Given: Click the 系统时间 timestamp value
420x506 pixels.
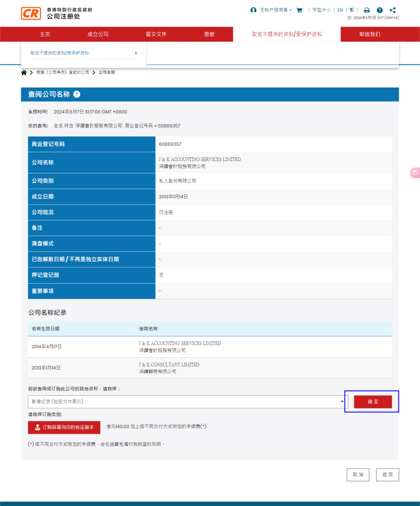Looking at the screenshot, I should pos(90,112).
